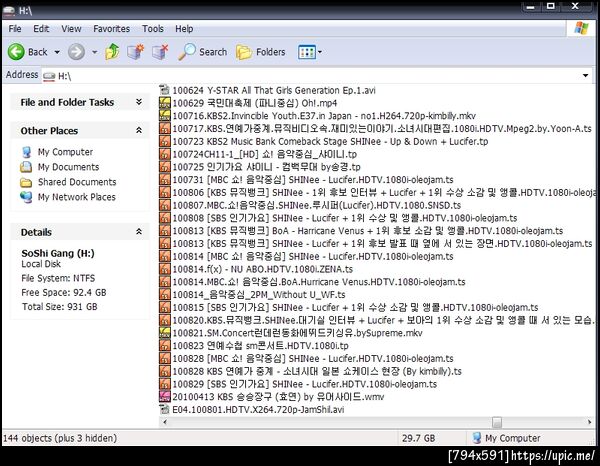Click the horizontal scrollbar right arrow
The image size is (600, 466).
(x=589, y=422)
